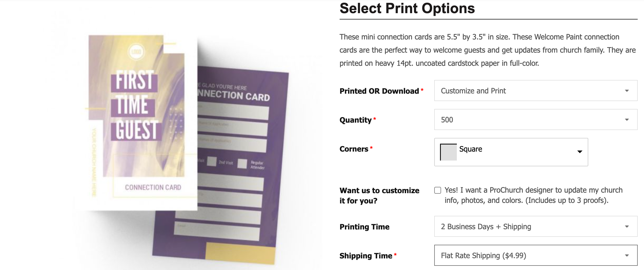This screenshot has height=270, width=644.
Task: Click the Select Print Options heading
Action: coord(407,8)
